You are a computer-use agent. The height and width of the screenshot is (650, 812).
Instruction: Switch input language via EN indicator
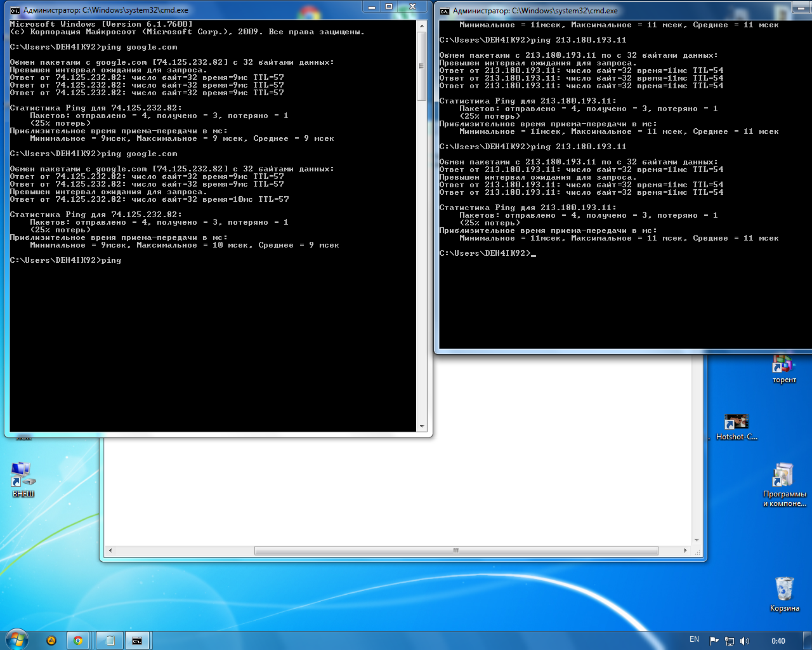pos(694,640)
